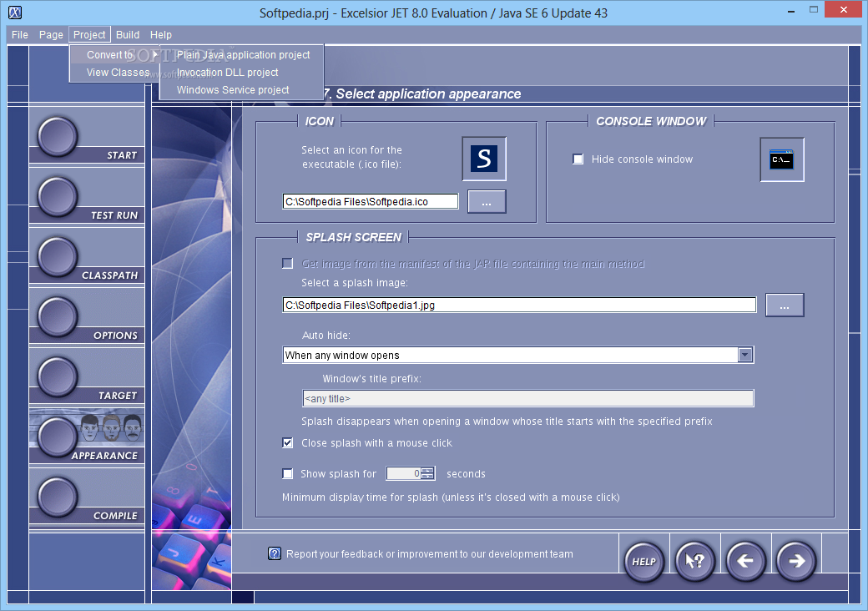
Task: Browse for the splash image file
Action: [x=785, y=305]
